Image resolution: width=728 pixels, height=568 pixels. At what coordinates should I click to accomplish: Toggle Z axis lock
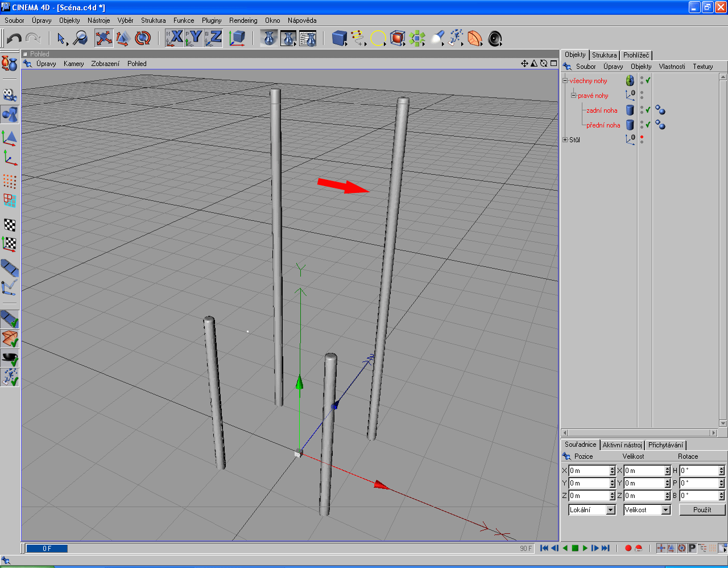coord(213,38)
